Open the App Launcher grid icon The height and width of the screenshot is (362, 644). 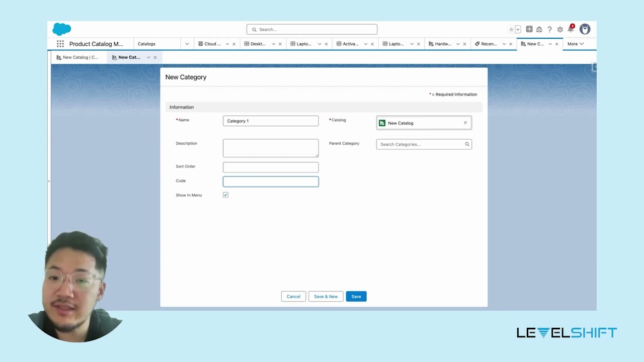point(60,44)
